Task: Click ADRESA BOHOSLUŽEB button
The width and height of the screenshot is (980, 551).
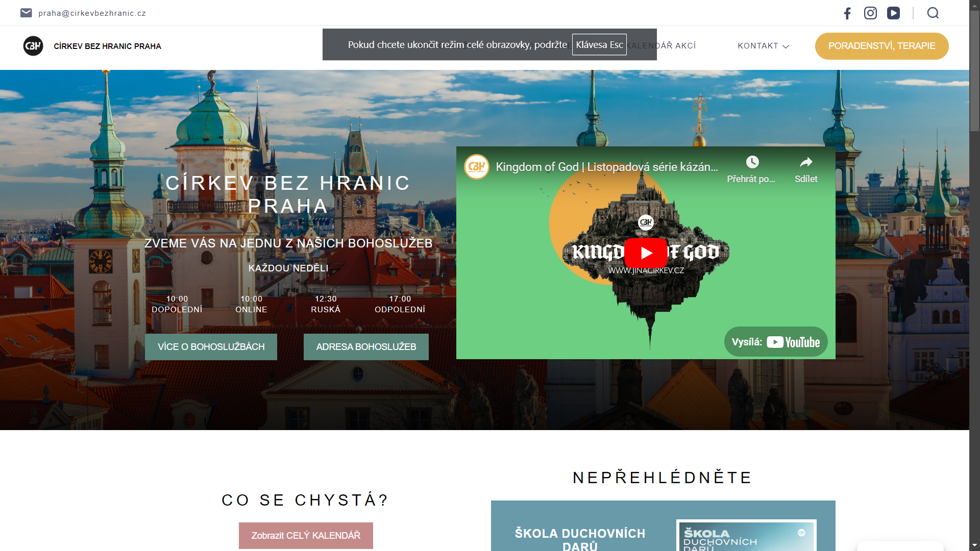Action: 366,347
